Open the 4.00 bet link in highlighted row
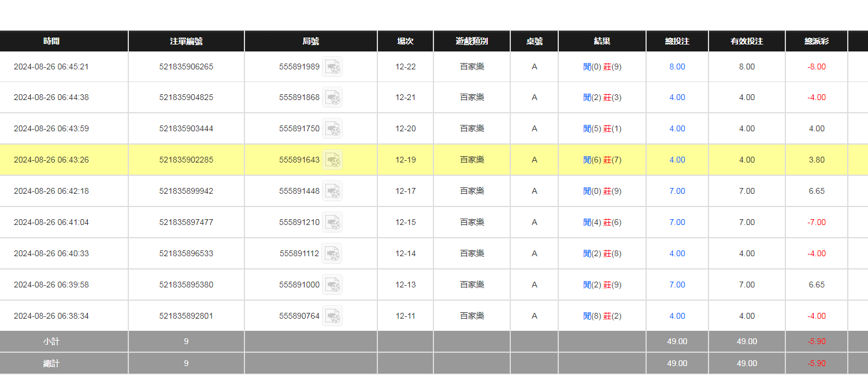This screenshot has height=384, width=868. pos(677,160)
